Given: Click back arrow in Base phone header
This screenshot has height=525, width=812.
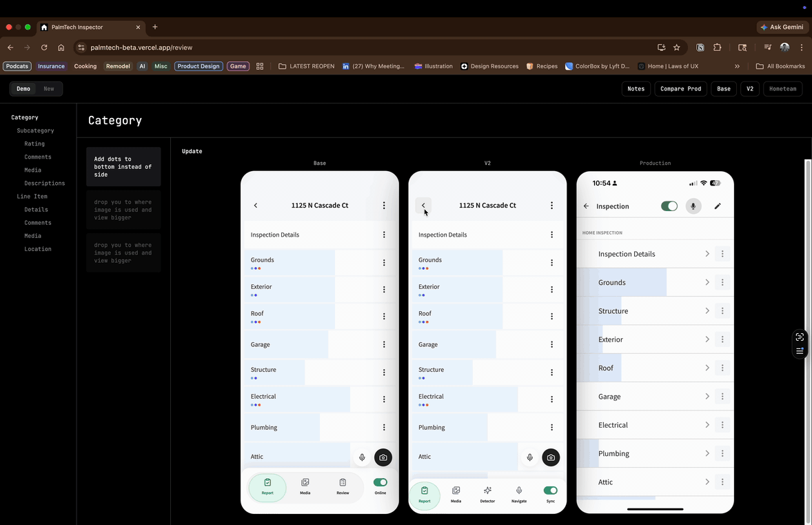Looking at the screenshot, I should point(256,206).
